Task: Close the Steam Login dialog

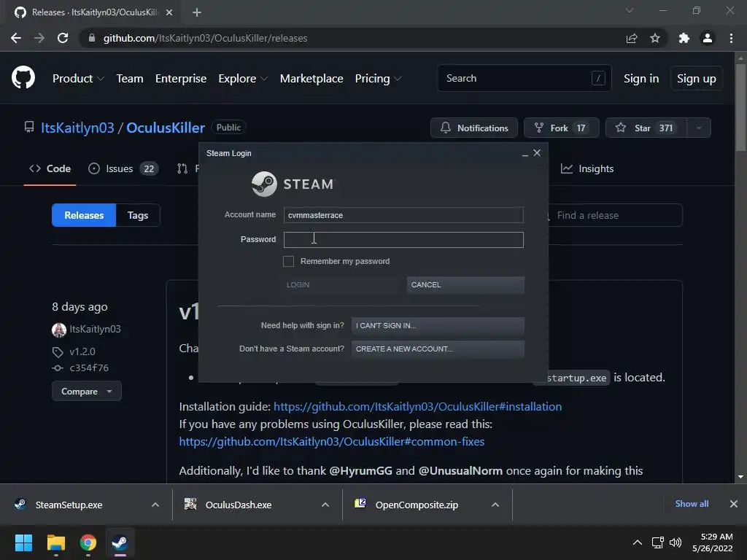Action: tap(537, 153)
